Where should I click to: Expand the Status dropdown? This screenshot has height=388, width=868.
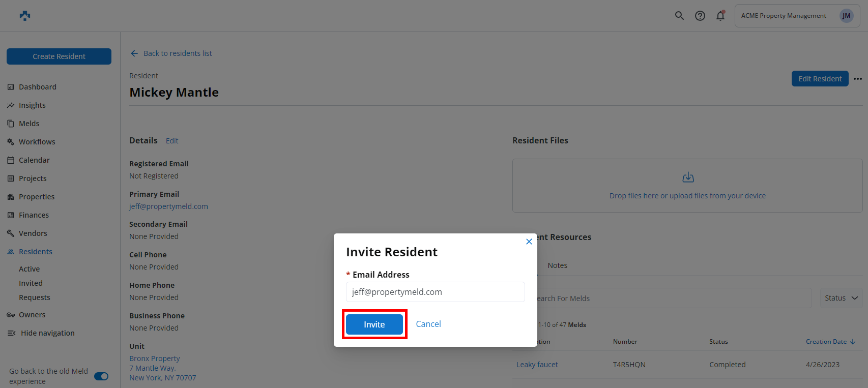[841, 298]
